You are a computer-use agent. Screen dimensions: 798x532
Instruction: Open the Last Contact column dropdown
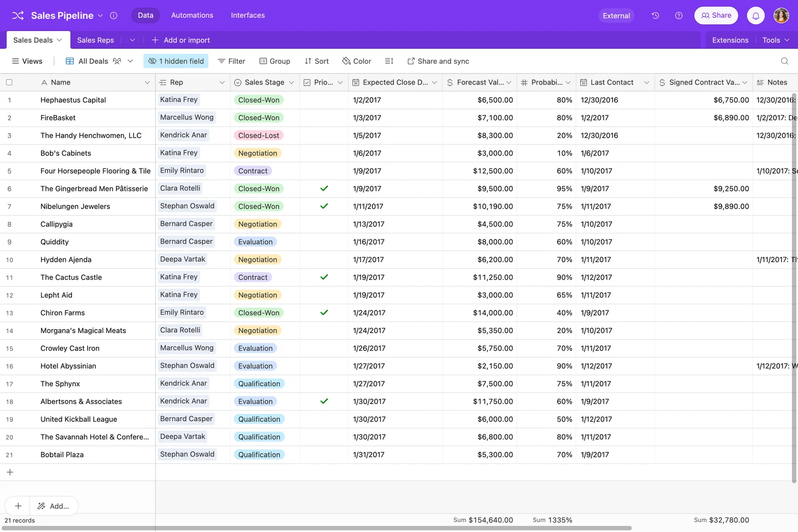click(x=646, y=82)
